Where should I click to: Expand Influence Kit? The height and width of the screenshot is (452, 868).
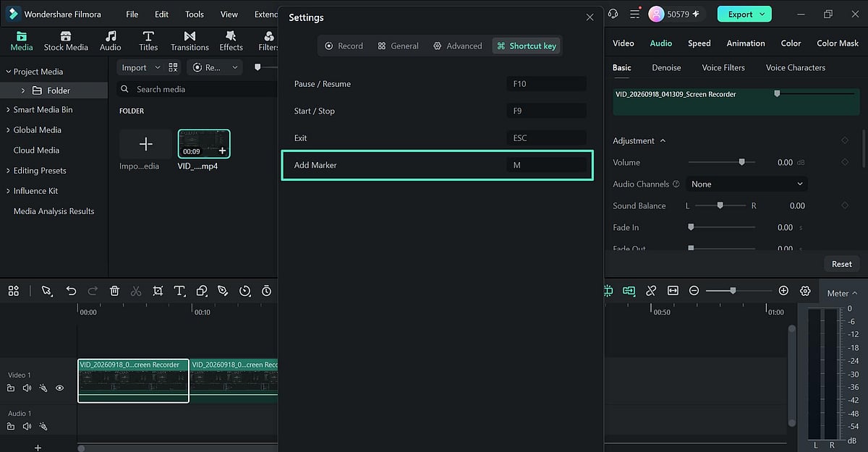coord(9,191)
